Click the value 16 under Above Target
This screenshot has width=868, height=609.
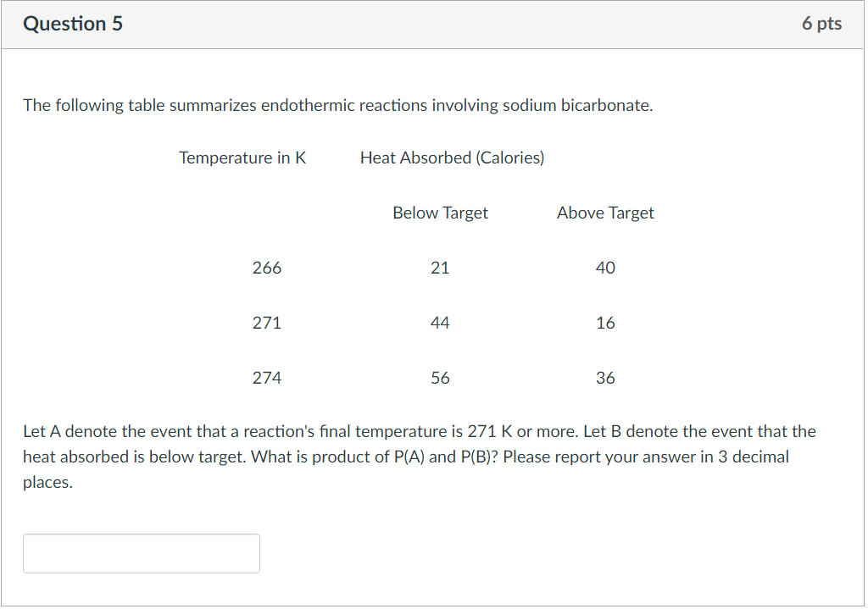605,323
